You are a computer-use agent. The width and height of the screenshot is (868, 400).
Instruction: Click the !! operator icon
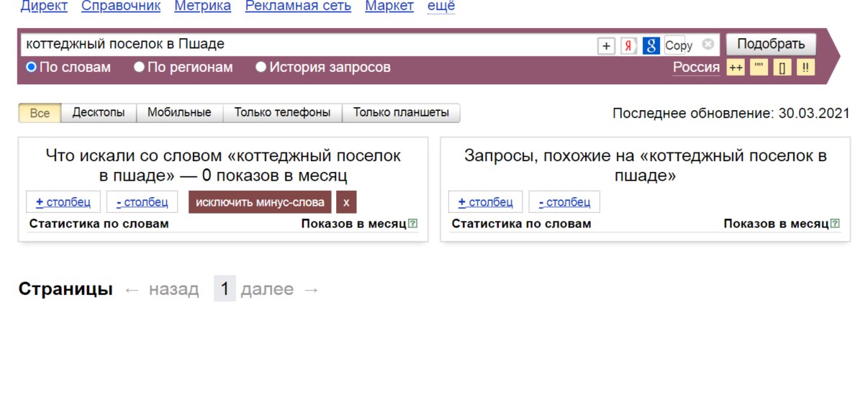(806, 68)
